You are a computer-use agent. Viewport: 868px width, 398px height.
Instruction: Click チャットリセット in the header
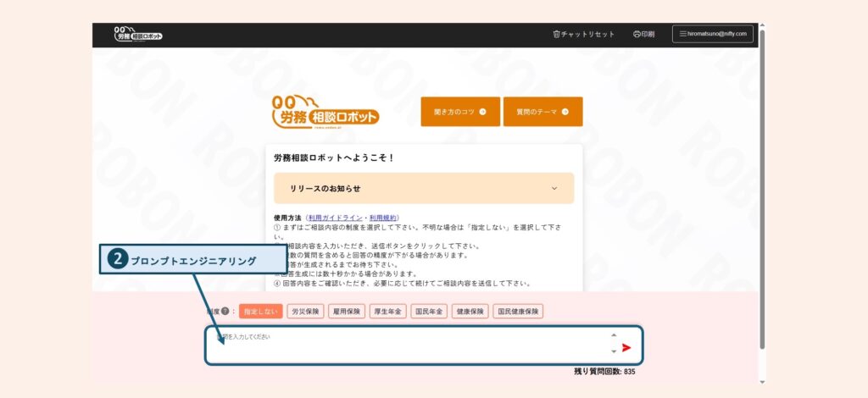(584, 34)
